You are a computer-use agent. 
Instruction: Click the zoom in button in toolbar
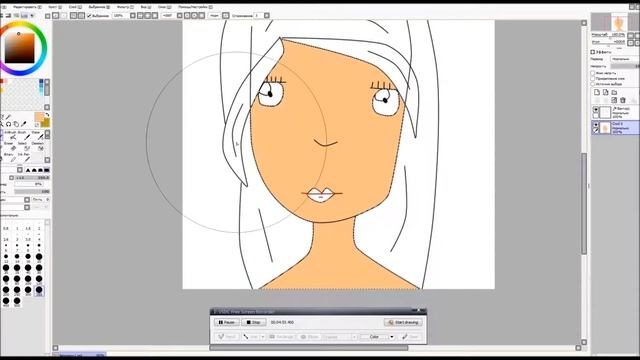(x=148, y=16)
